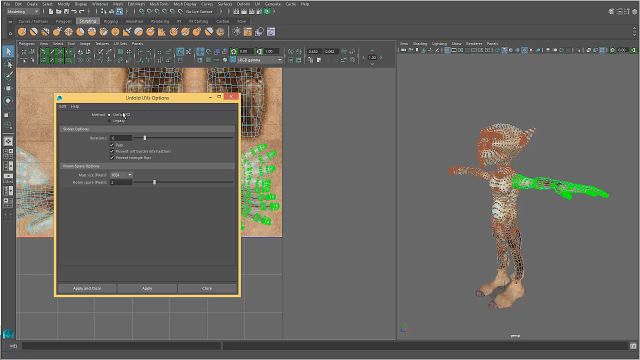
Task: Open the Help menu in Unfold UVs Options
Action: pyautogui.click(x=75, y=106)
